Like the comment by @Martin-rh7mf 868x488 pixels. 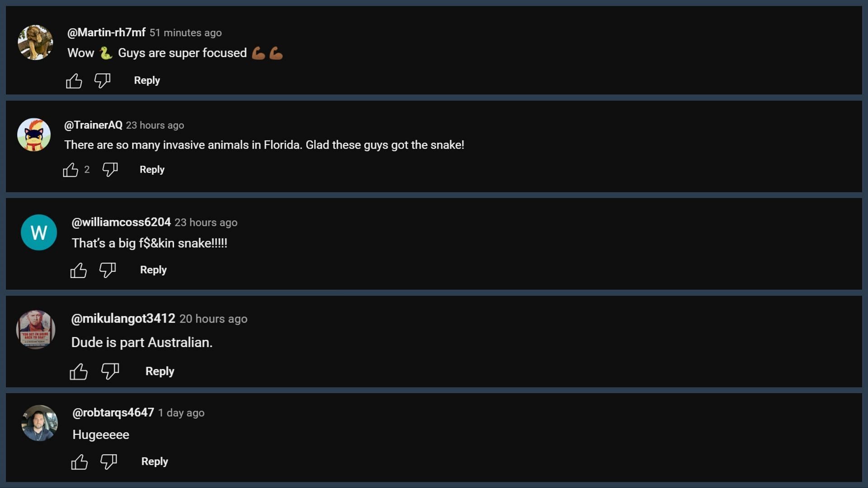(x=74, y=81)
